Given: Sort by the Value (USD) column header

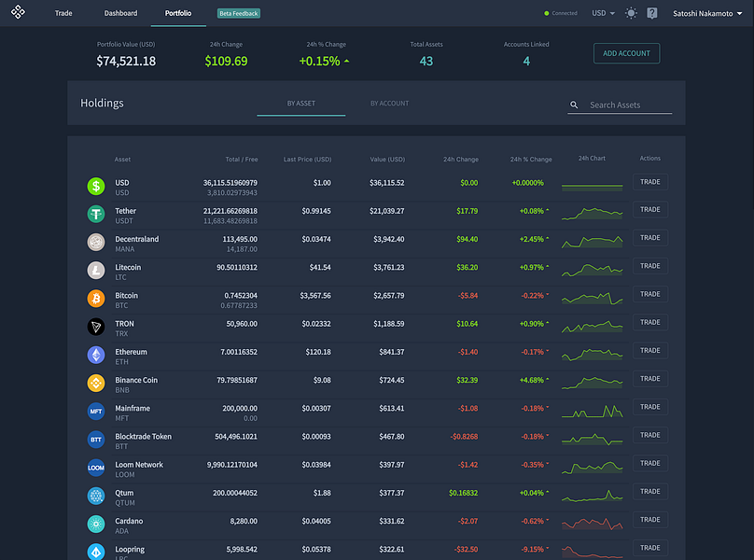Looking at the screenshot, I should coord(387,160).
